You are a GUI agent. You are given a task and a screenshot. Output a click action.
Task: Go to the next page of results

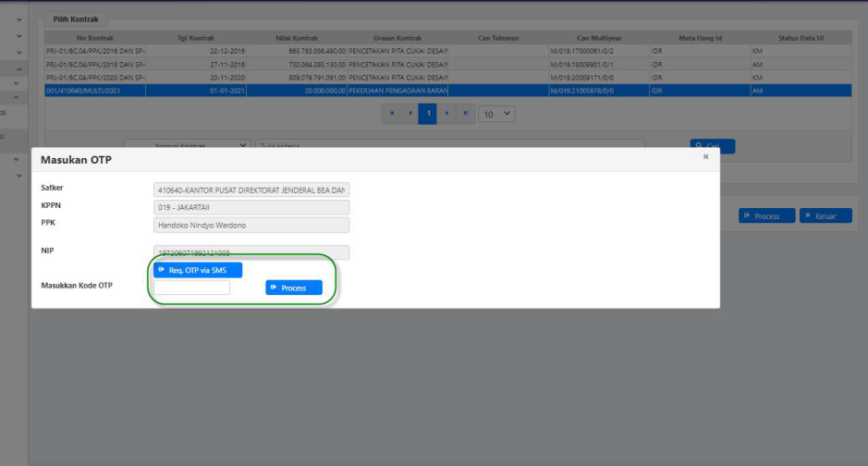pyautogui.click(x=446, y=114)
